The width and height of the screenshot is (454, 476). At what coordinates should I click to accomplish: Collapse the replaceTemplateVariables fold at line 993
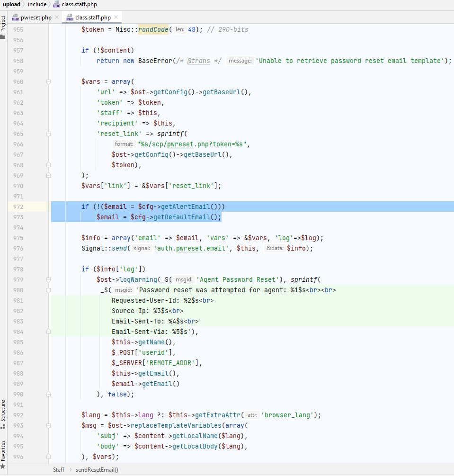(x=48, y=426)
